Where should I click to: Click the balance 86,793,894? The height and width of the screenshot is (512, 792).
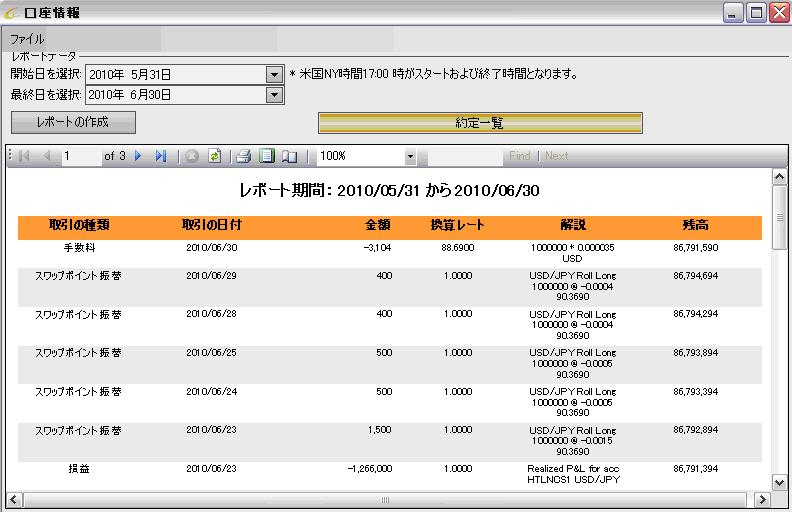[696, 353]
